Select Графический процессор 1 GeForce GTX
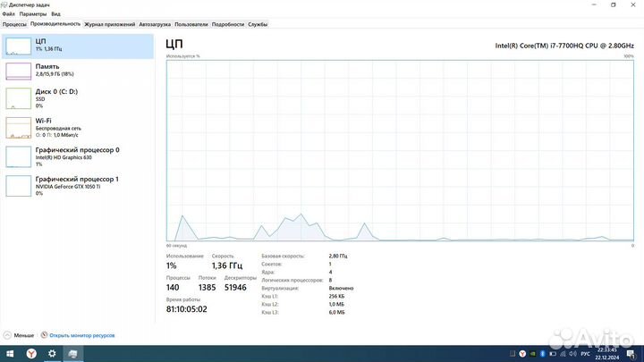The image size is (644, 362). coord(78,186)
